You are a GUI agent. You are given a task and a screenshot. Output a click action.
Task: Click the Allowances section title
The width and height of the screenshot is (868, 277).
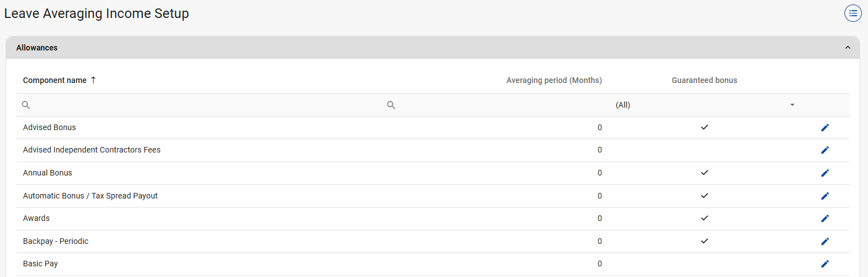(37, 48)
